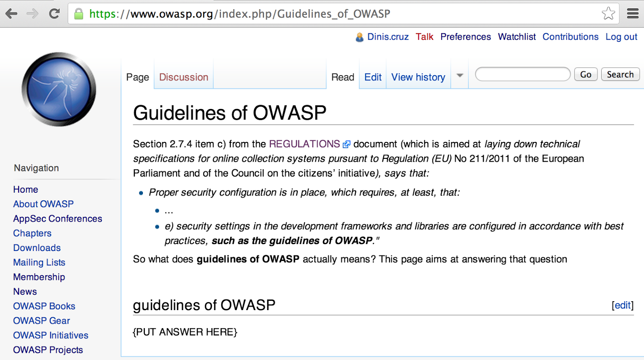
Task: Click Log out link
Action: pyautogui.click(x=621, y=37)
